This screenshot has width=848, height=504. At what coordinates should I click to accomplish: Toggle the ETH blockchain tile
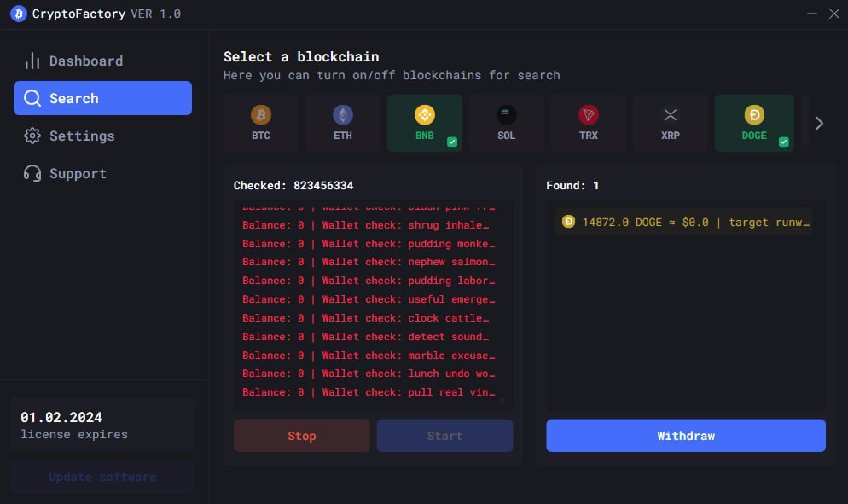click(343, 123)
